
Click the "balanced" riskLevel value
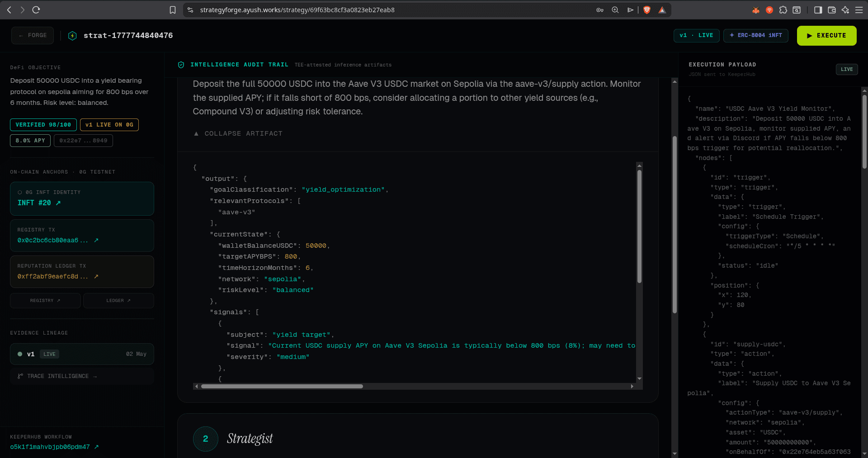(x=293, y=290)
